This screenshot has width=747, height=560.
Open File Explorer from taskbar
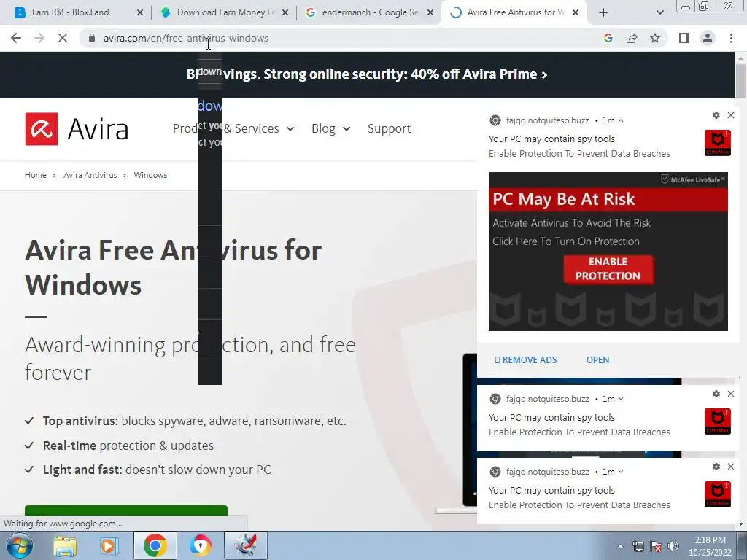pos(65,545)
